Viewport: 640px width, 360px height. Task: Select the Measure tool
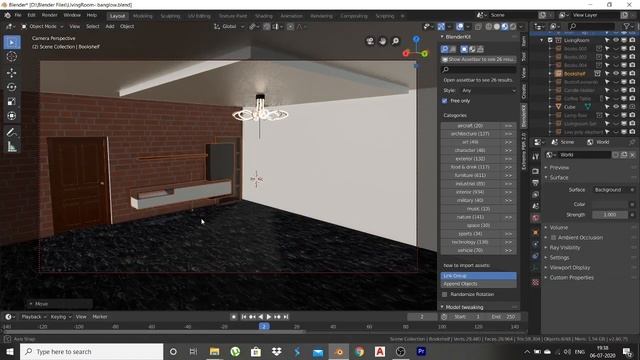[x=12, y=146]
